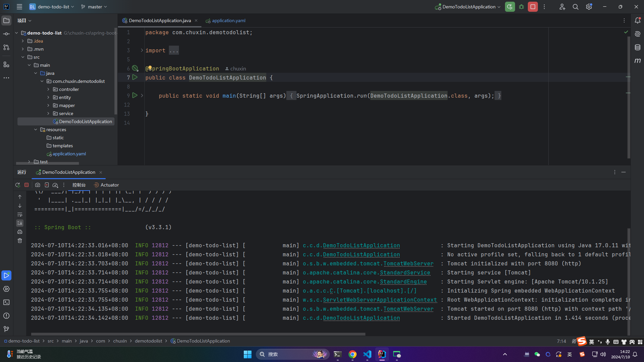
Task: Open DemoTodoListApplication run configuration dropdown
Action: (x=468, y=7)
